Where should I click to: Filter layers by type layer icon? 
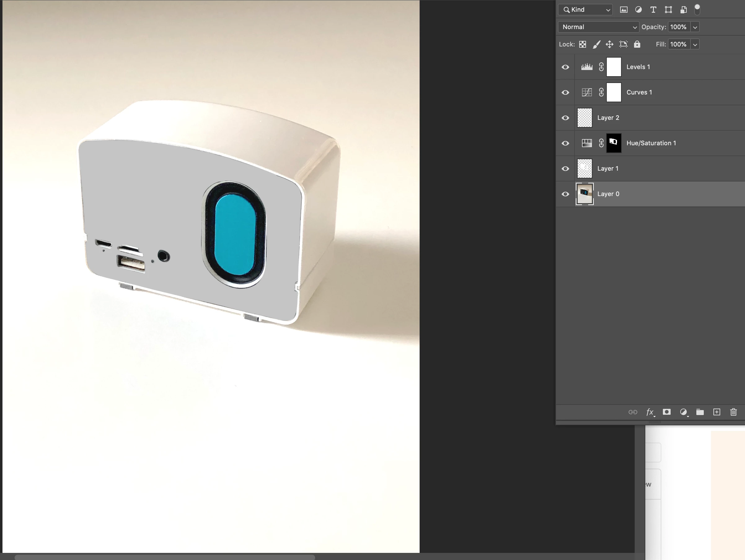653,10
